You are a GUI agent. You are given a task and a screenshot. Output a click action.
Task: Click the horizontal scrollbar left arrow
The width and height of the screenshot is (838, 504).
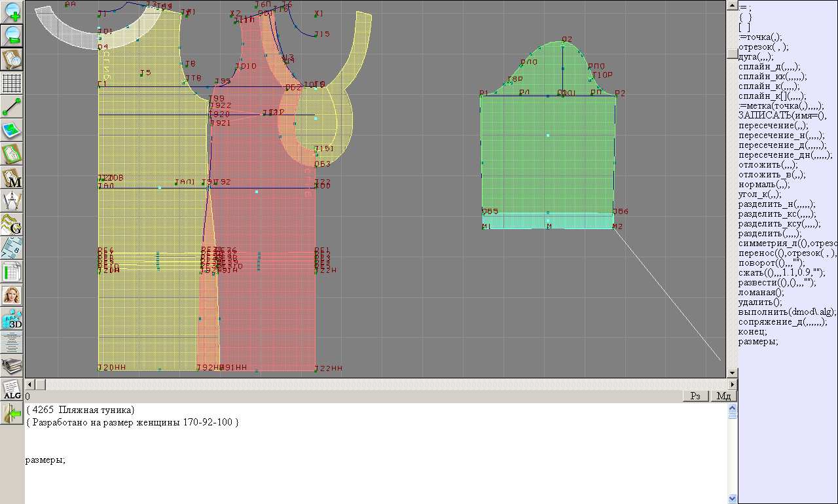point(30,384)
